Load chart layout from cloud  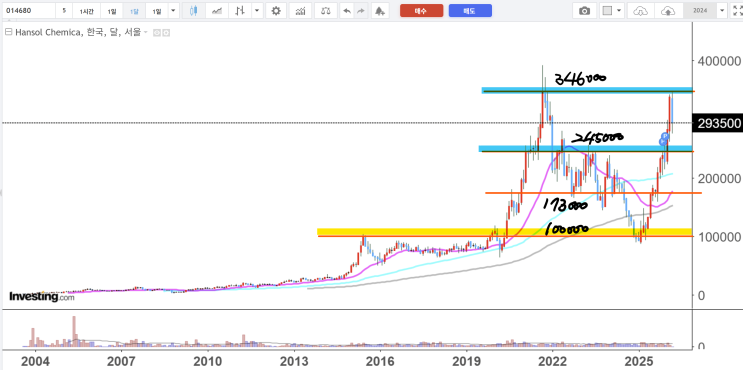pyautogui.click(x=640, y=10)
